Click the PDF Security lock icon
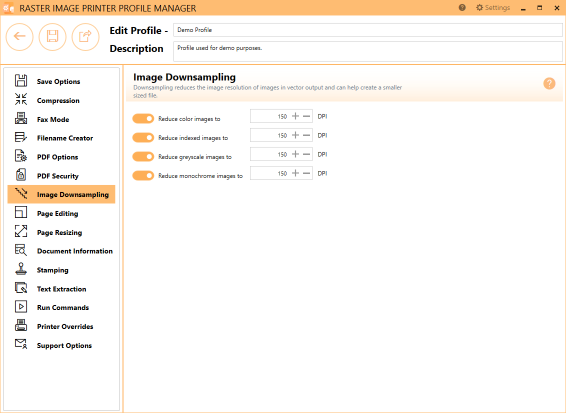Viewport: 566px width, 413px height. 21,175
